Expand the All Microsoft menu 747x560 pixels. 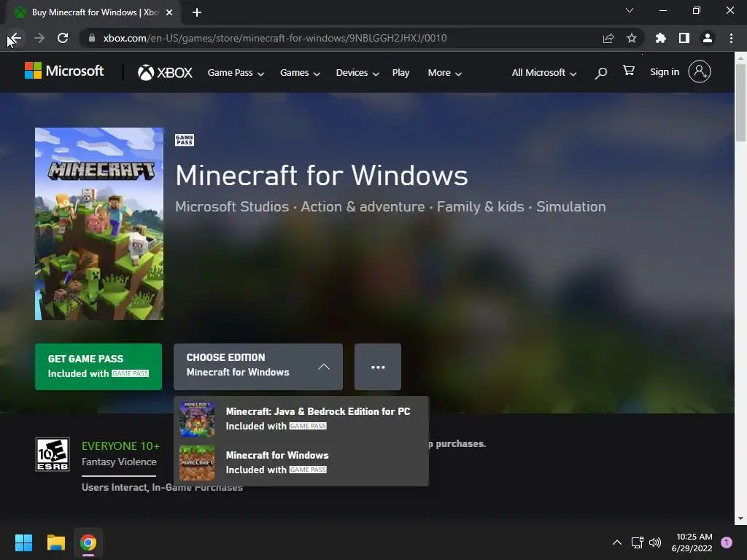pos(544,73)
